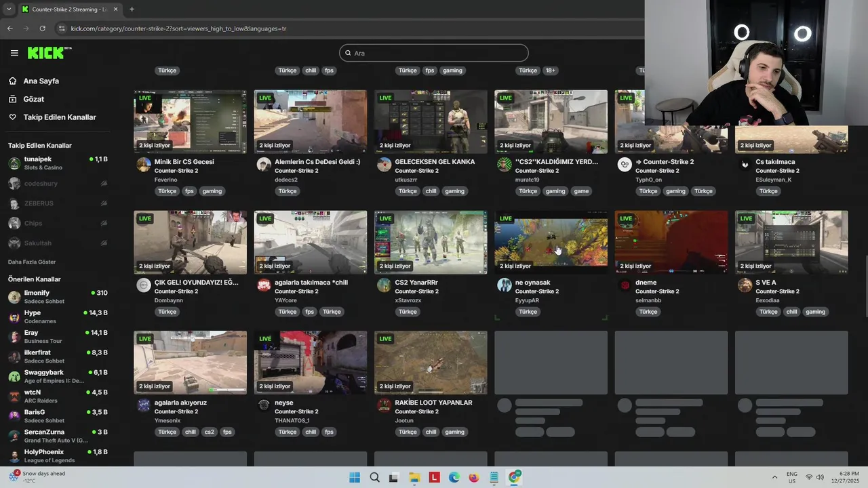868x488 pixels.
Task: Open the neyse stream title
Action: point(284,403)
